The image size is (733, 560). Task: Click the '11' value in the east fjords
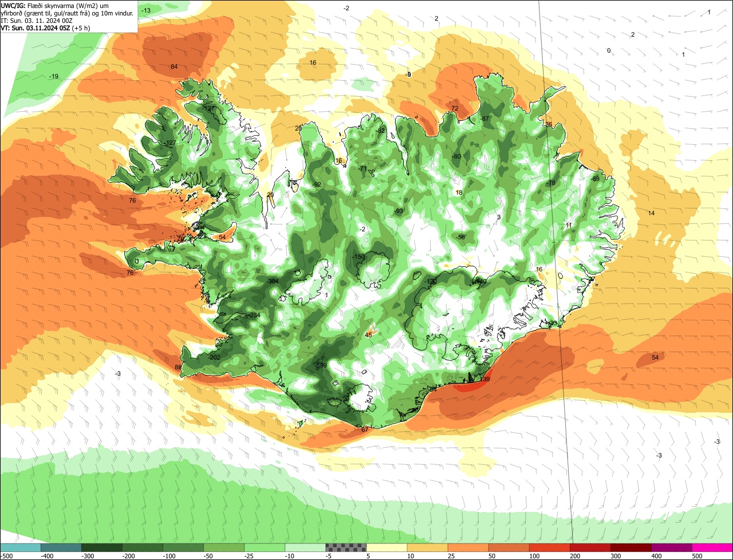click(x=569, y=226)
